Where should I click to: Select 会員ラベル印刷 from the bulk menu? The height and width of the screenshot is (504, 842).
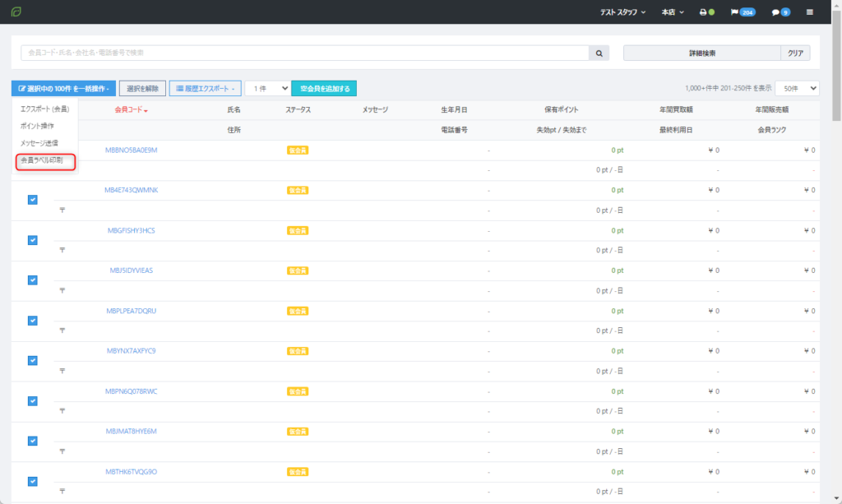pyautogui.click(x=46, y=161)
